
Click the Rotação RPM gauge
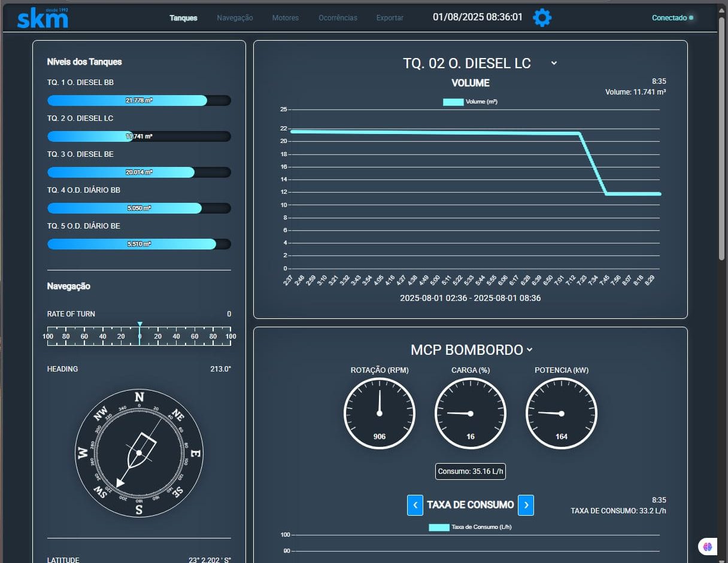pos(379,413)
